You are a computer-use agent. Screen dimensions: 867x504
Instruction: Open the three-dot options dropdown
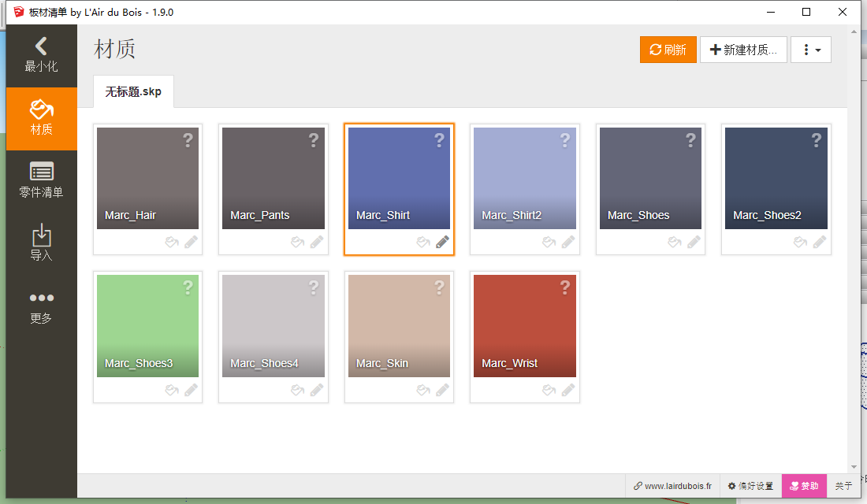click(810, 50)
